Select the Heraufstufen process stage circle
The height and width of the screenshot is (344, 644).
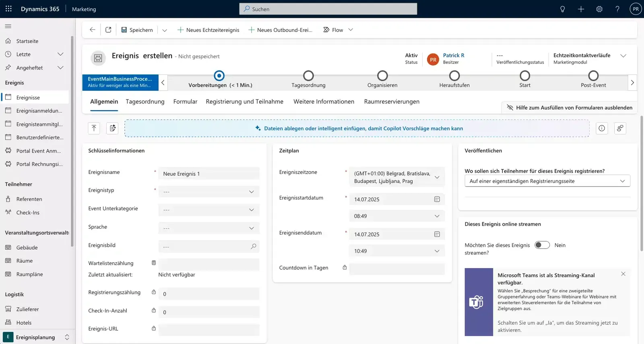[454, 76]
